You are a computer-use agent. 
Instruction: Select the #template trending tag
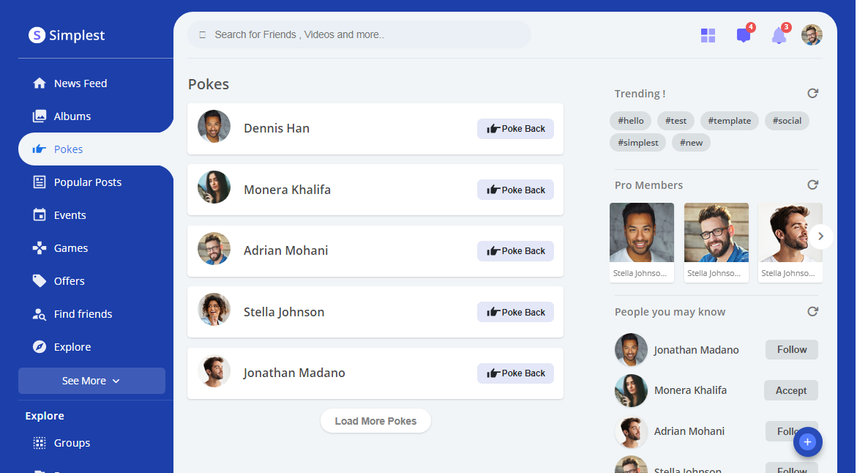coord(729,121)
